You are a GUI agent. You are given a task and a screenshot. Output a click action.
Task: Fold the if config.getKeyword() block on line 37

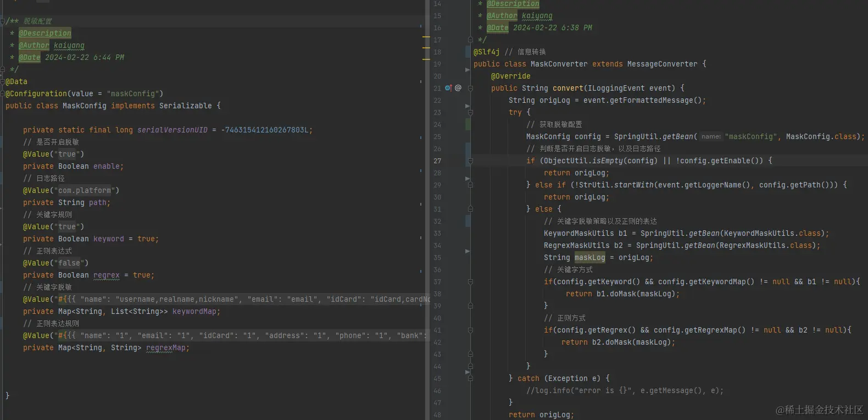470,281
